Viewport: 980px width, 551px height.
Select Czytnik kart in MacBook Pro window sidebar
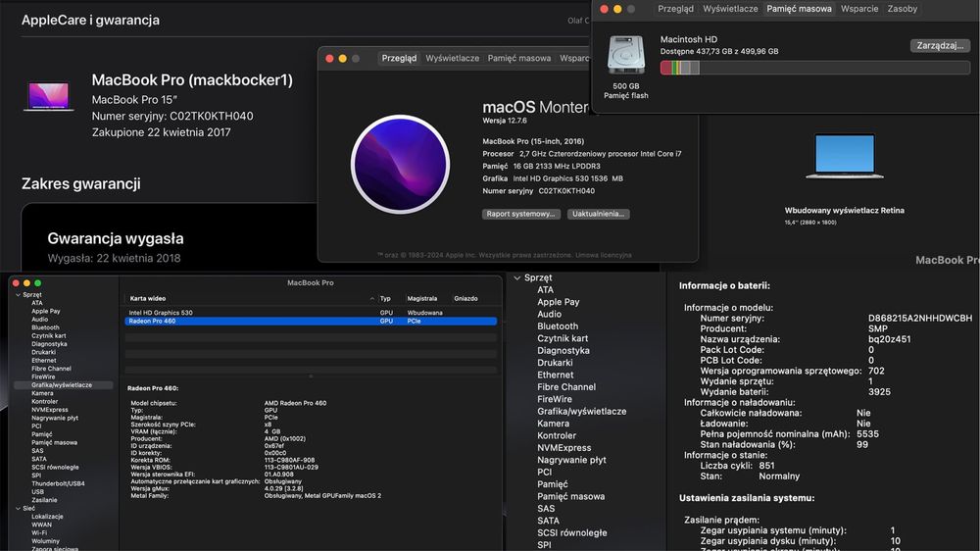pyautogui.click(x=49, y=336)
